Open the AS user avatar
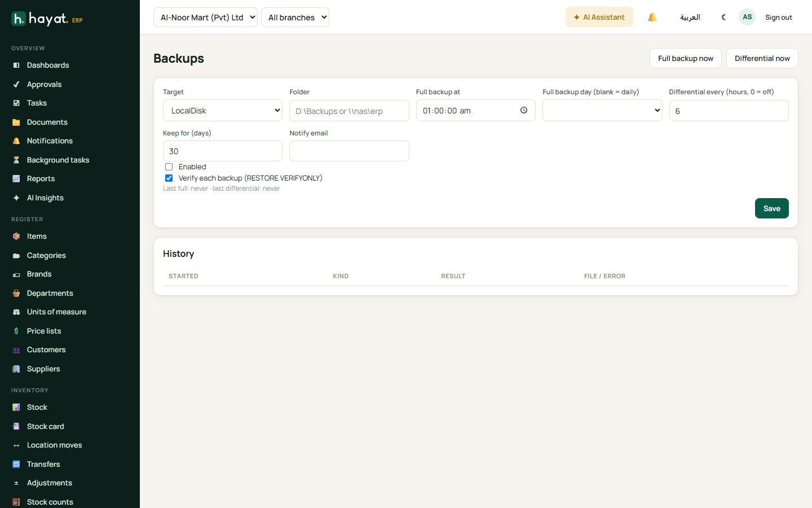 747,17
